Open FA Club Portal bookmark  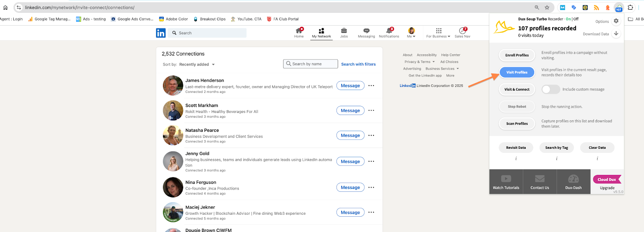283,19
